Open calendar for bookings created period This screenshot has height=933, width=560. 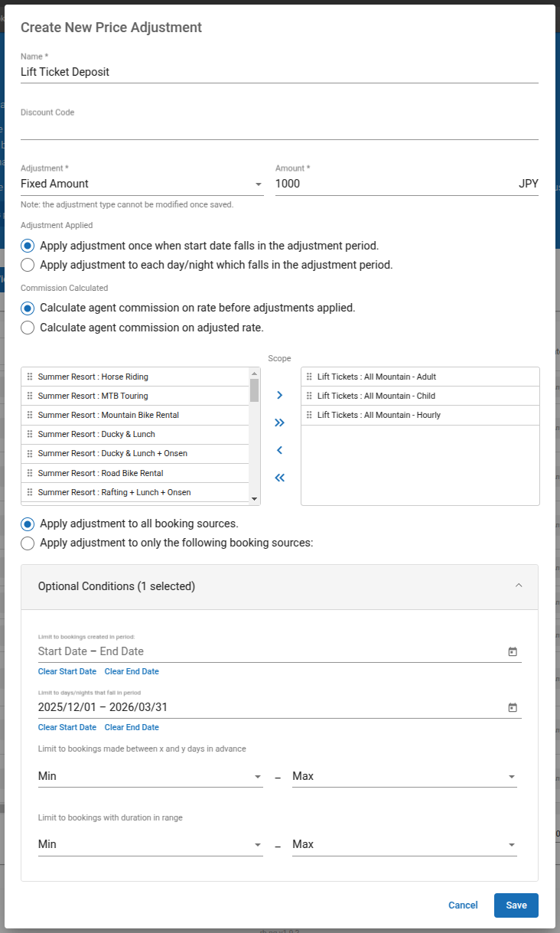coord(513,651)
